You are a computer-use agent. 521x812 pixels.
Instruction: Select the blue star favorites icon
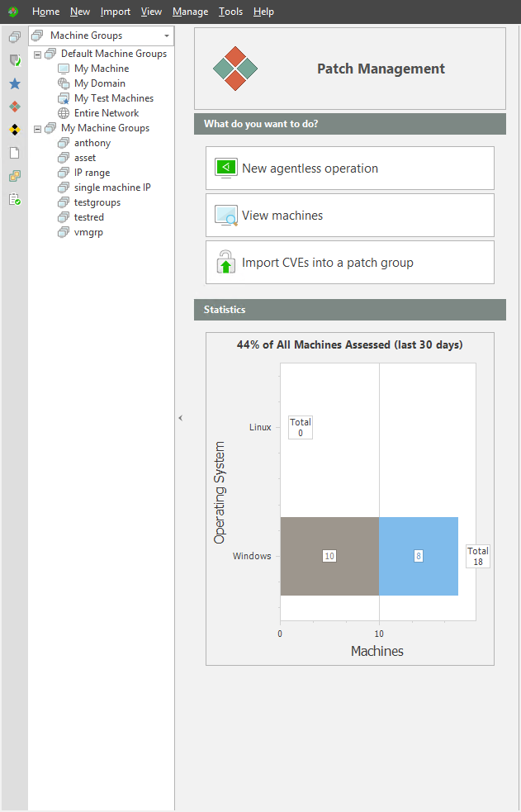[x=14, y=83]
